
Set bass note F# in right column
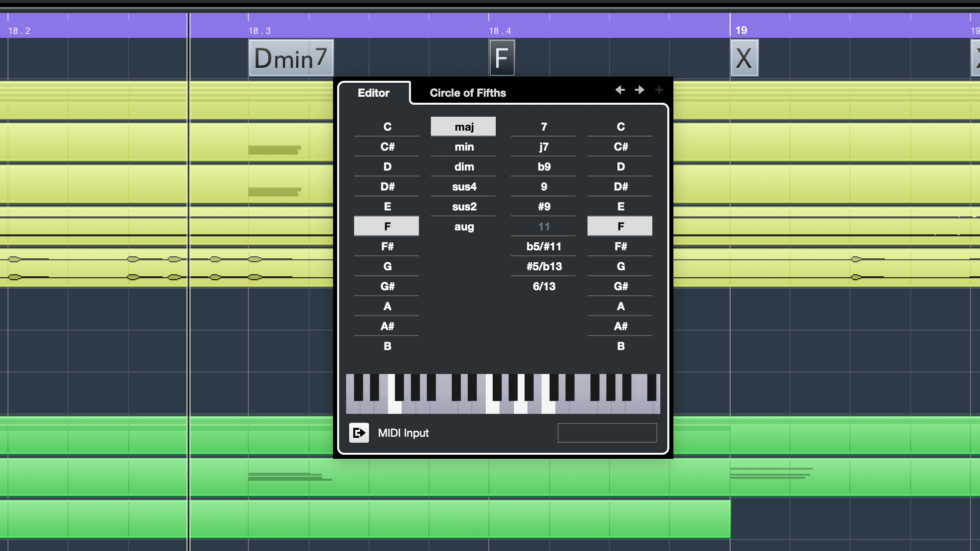620,246
